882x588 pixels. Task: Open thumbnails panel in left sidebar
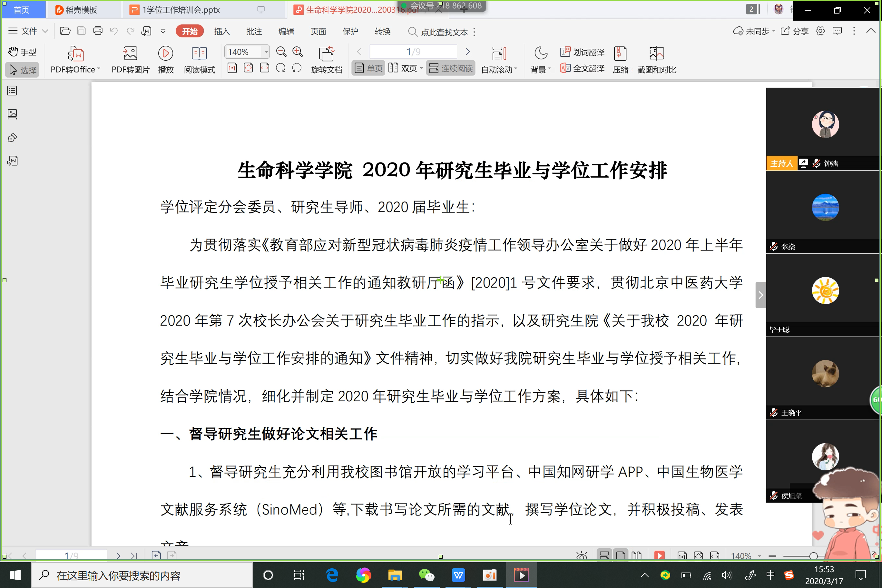coord(12,114)
